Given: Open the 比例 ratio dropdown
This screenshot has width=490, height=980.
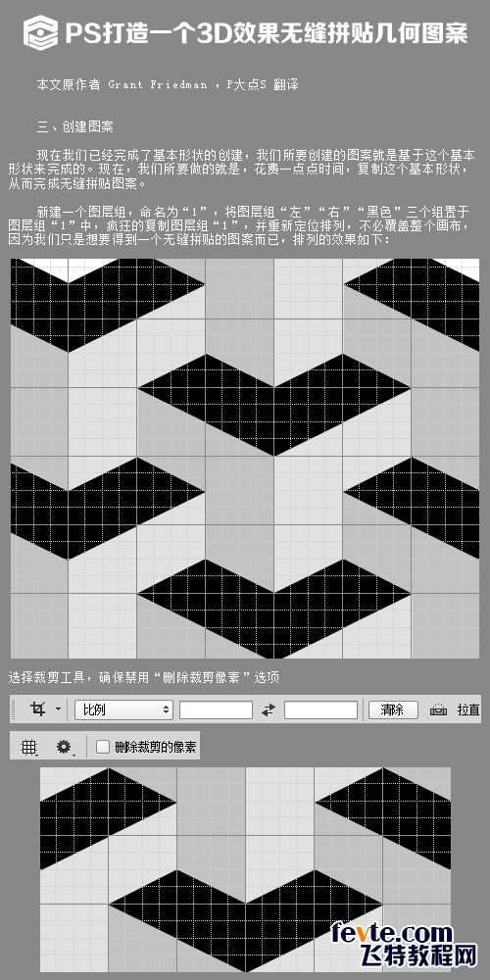Looking at the screenshot, I should coord(123,710).
